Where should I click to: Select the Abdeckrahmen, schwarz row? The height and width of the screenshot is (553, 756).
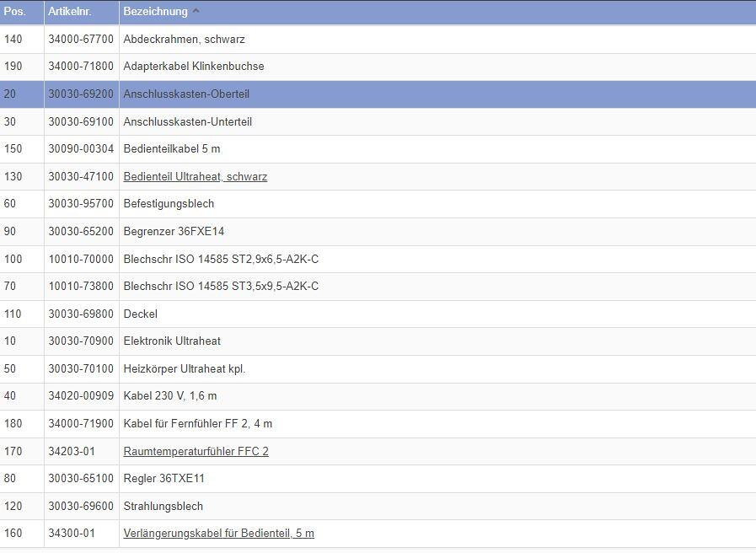184,40
